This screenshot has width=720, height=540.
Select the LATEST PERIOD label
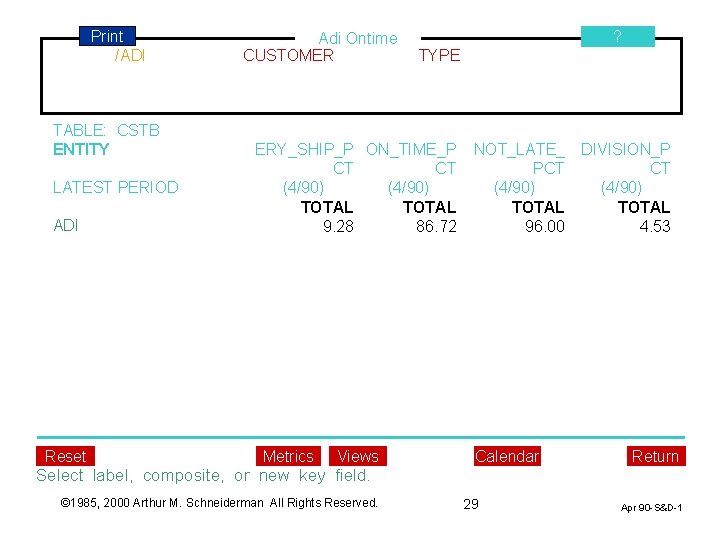tap(116, 187)
